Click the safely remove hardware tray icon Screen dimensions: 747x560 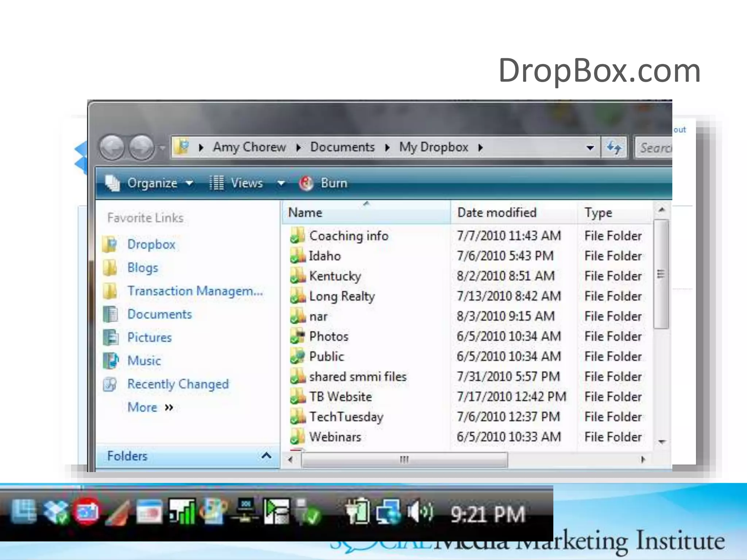(307, 512)
